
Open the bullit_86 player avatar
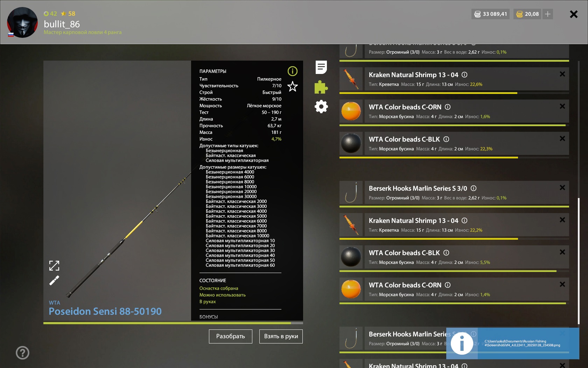tap(22, 22)
